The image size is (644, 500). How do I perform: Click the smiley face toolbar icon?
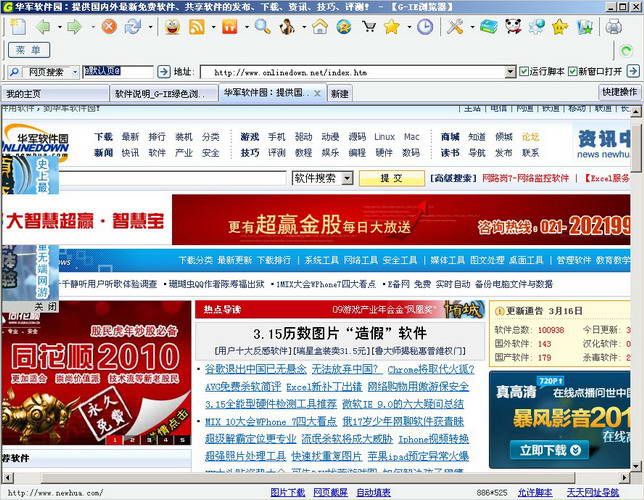172,27
